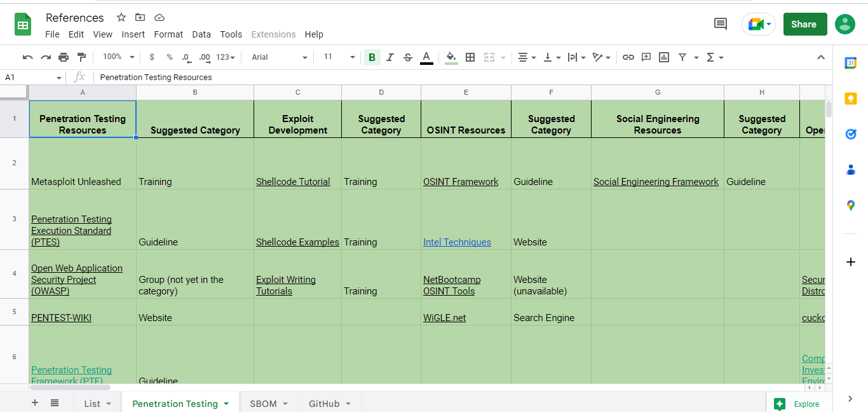Click the Insert link icon
This screenshot has width=868, height=412.
pyautogui.click(x=628, y=57)
